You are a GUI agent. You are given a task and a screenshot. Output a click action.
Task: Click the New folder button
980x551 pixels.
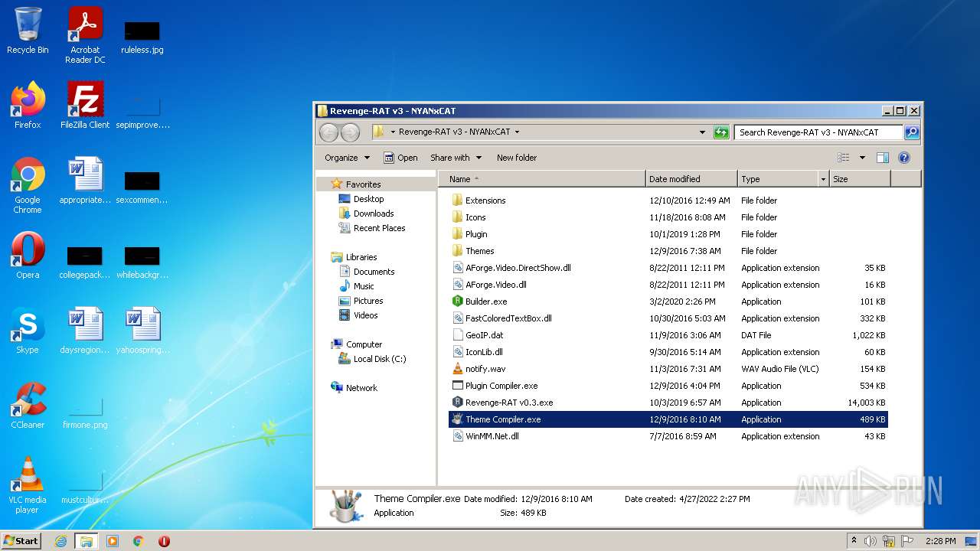click(517, 158)
